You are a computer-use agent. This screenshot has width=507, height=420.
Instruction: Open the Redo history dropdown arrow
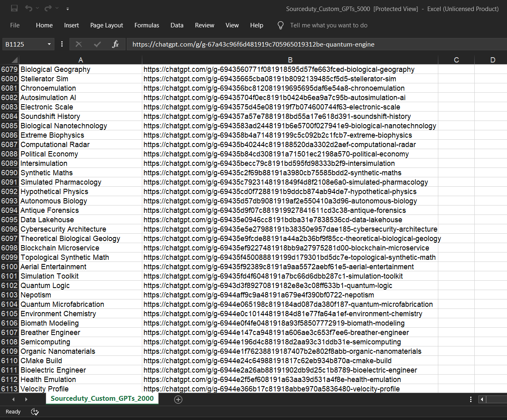(57, 8)
